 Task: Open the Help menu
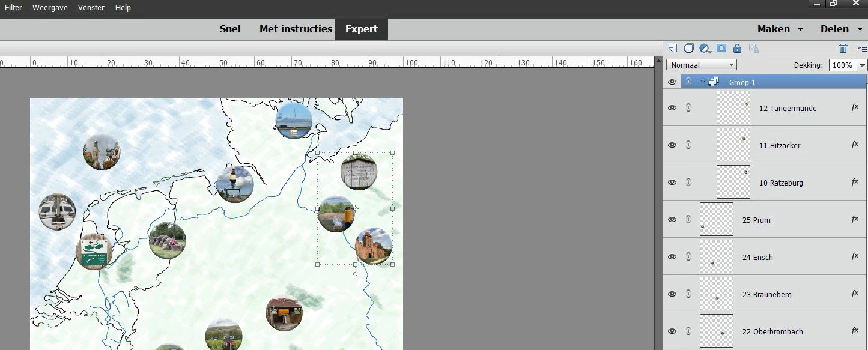click(x=123, y=8)
